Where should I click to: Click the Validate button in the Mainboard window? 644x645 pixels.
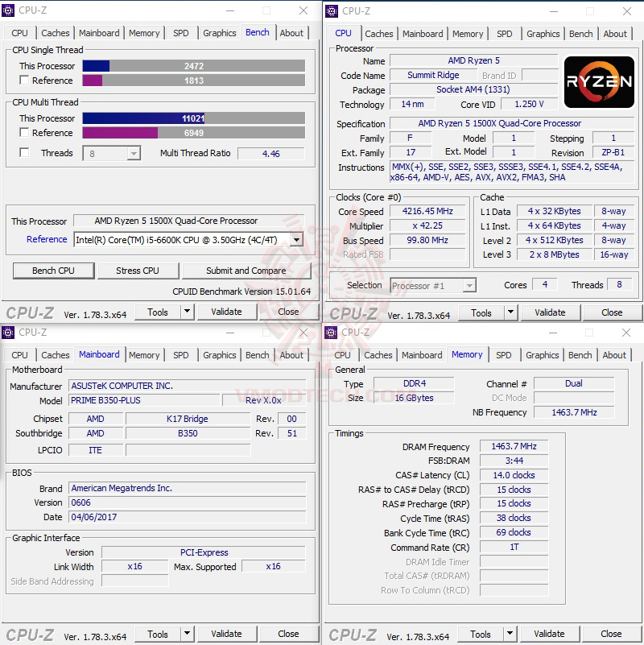(226, 634)
